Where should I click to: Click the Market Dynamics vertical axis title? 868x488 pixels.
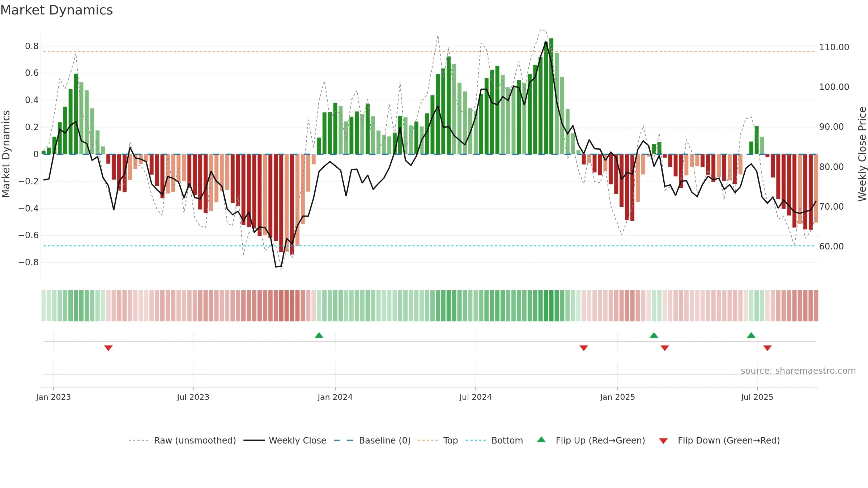pos(6,154)
